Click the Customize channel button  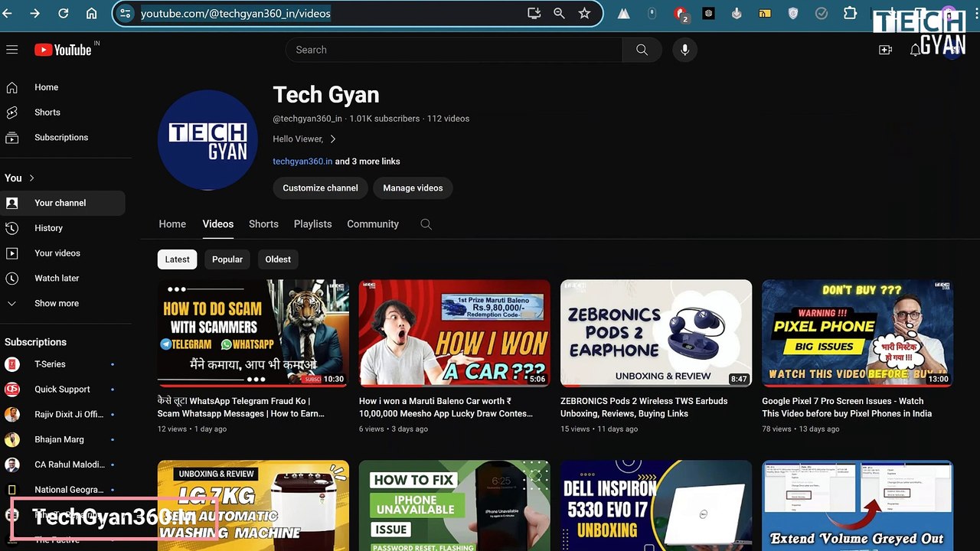(320, 188)
